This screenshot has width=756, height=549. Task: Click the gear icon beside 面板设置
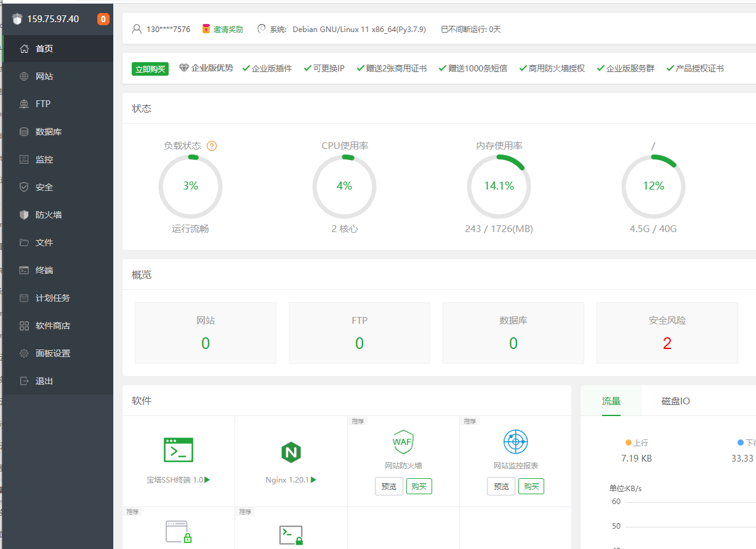click(x=24, y=353)
